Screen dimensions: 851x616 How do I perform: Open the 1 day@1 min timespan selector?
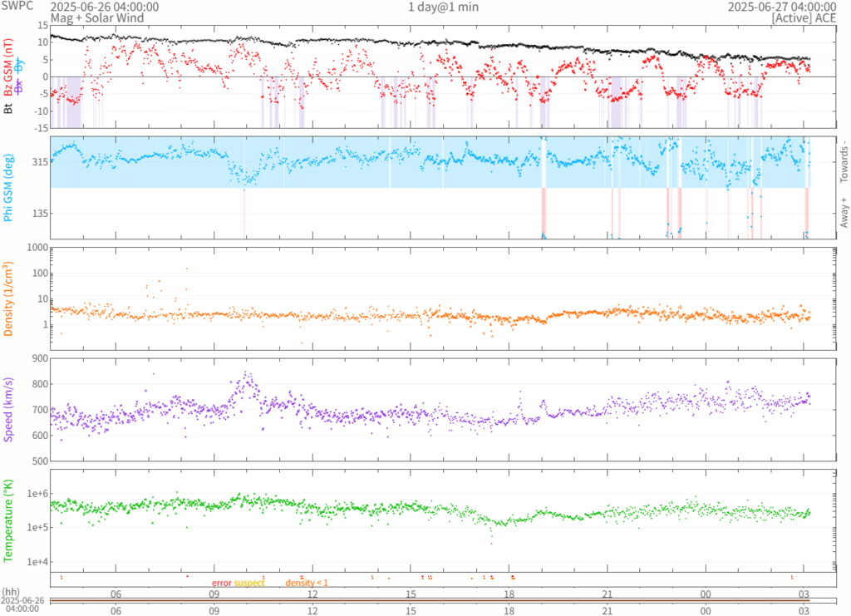point(443,7)
